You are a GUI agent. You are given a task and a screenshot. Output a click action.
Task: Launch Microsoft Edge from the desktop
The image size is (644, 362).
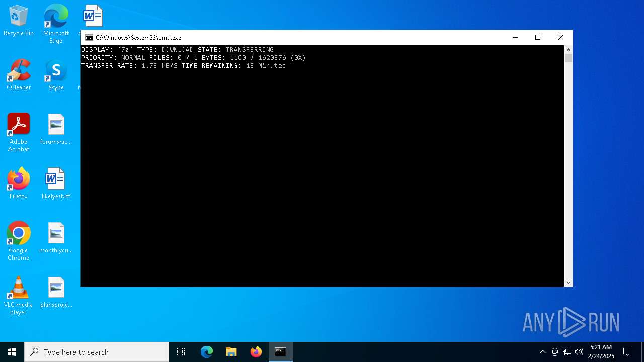click(56, 24)
